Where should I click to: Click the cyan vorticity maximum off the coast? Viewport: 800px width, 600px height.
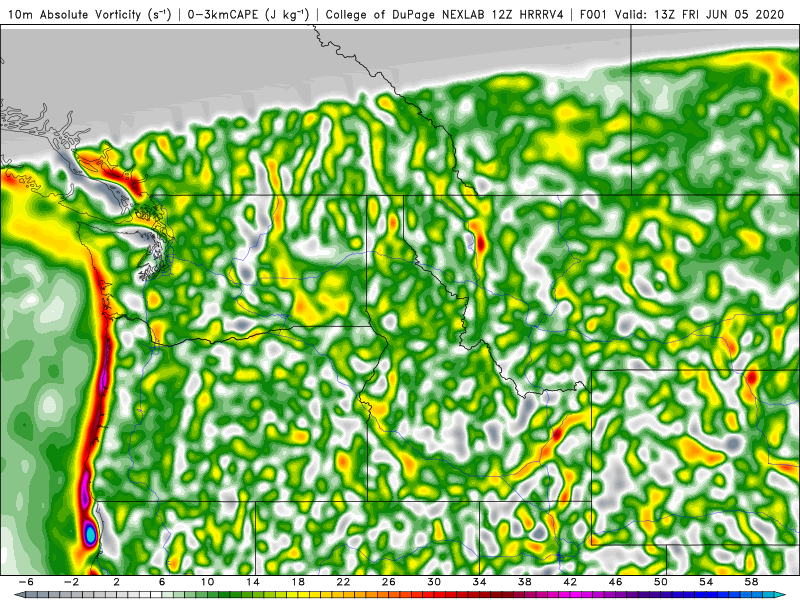(90, 534)
